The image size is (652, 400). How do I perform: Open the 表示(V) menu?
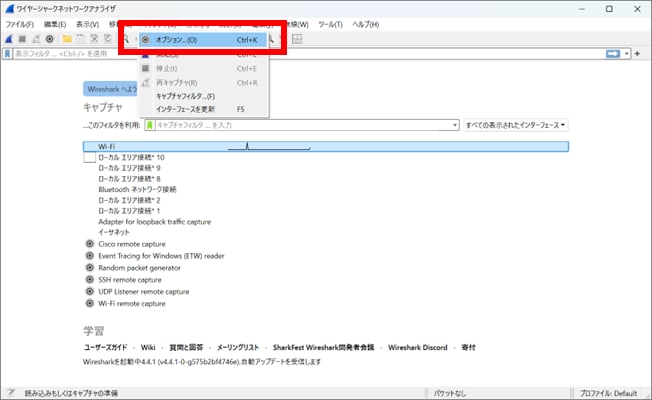pos(88,25)
